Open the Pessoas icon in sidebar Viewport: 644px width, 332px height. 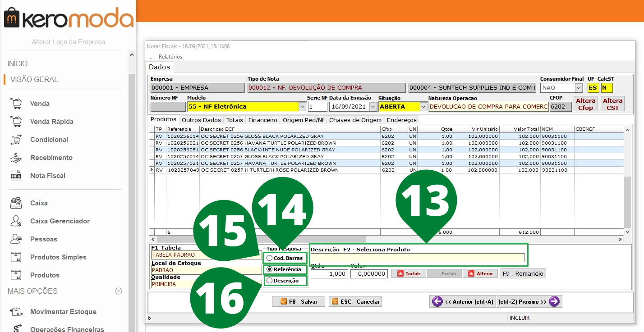(16, 239)
